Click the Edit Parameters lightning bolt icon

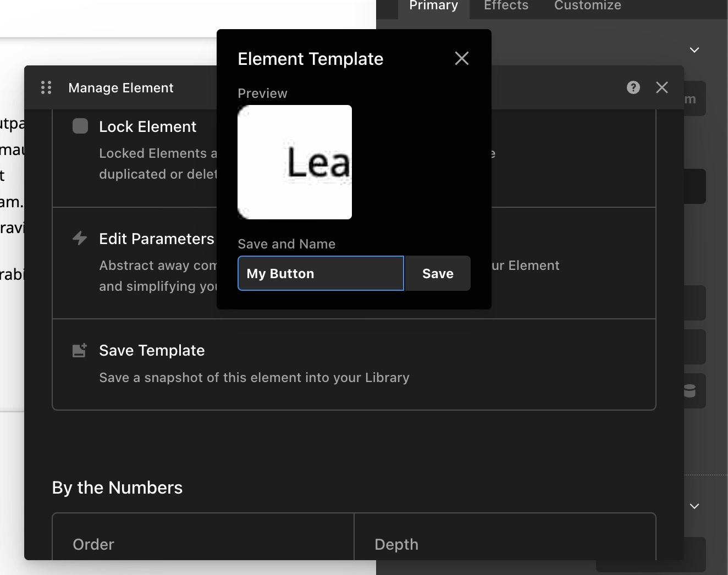[x=80, y=238]
